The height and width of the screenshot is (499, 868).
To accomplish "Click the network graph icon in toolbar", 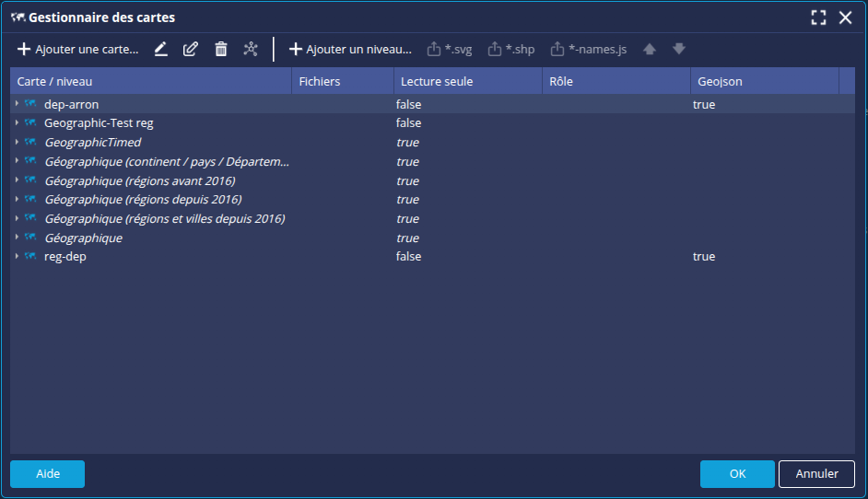I will 251,49.
